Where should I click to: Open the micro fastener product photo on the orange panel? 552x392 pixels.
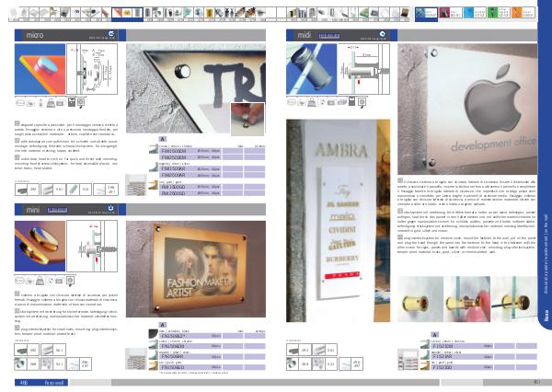(40, 69)
